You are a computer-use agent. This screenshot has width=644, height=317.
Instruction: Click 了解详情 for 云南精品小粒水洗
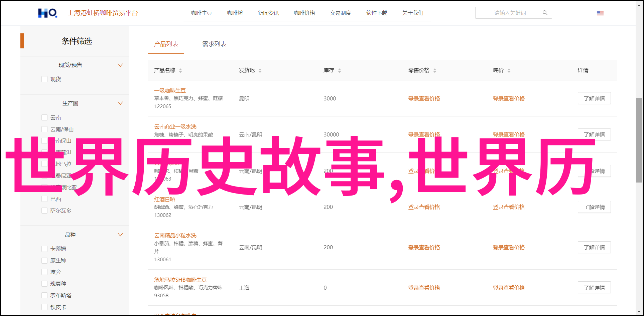pos(594,247)
